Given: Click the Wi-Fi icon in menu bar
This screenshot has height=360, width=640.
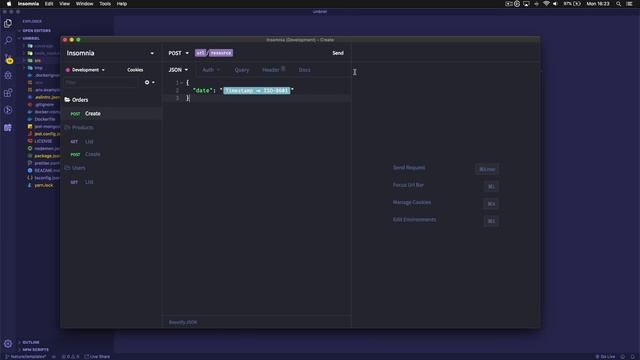Looking at the screenshot, I should click(546, 4).
